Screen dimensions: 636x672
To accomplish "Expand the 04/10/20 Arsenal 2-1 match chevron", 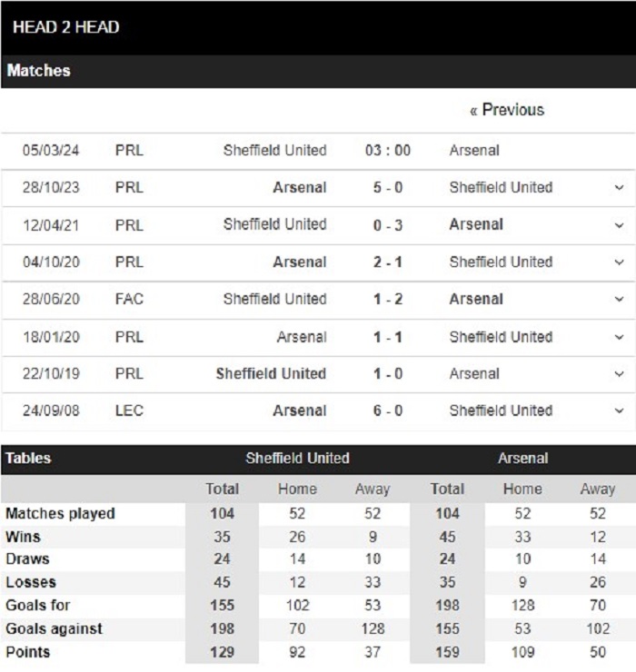I will (x=619, y=262).
